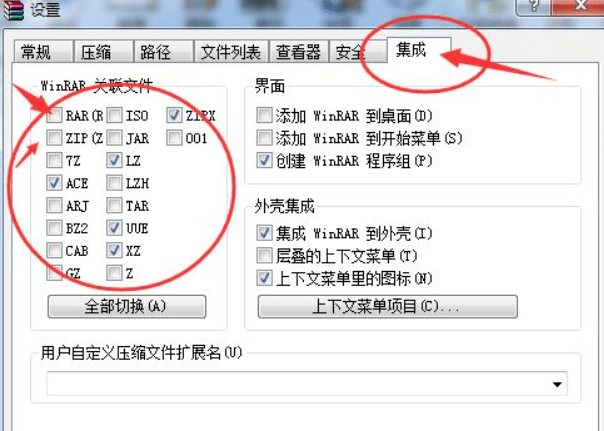The width and height of the screenshot is (604, 431).
Task: Check the LZH association box
Action: pos(114,183)
